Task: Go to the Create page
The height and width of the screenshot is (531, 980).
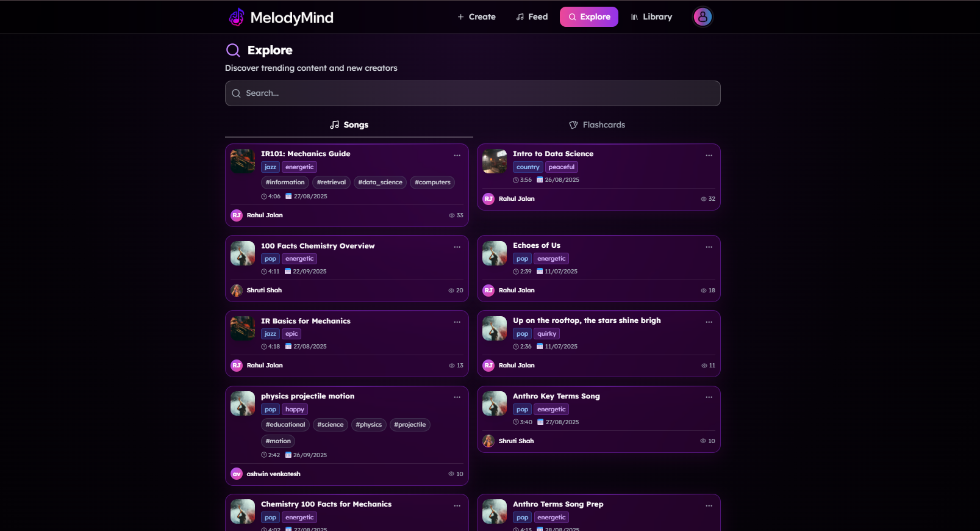Action: coord(476,17)
